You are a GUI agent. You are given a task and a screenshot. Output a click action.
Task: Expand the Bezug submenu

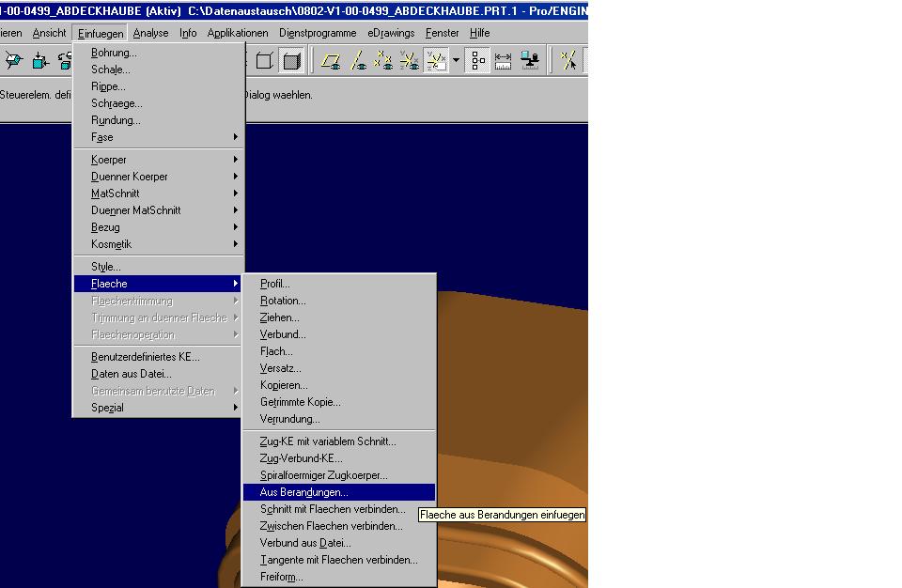[x=159, y=227]
